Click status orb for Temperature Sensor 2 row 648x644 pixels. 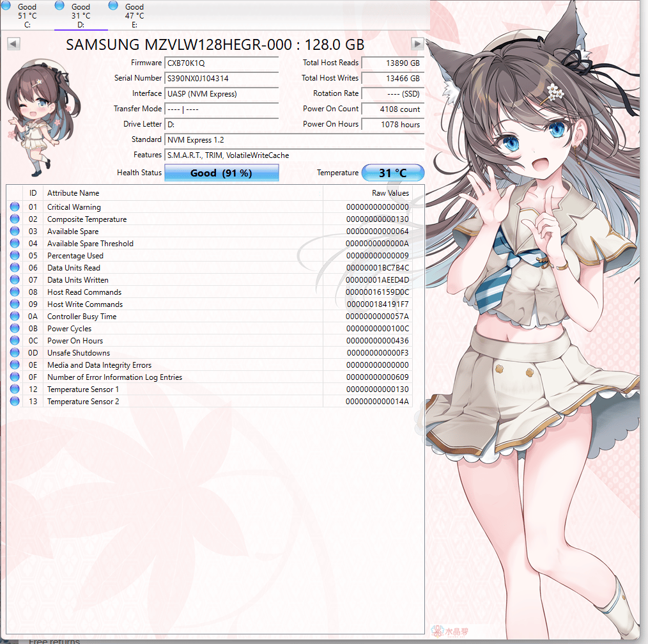[15, 401]
